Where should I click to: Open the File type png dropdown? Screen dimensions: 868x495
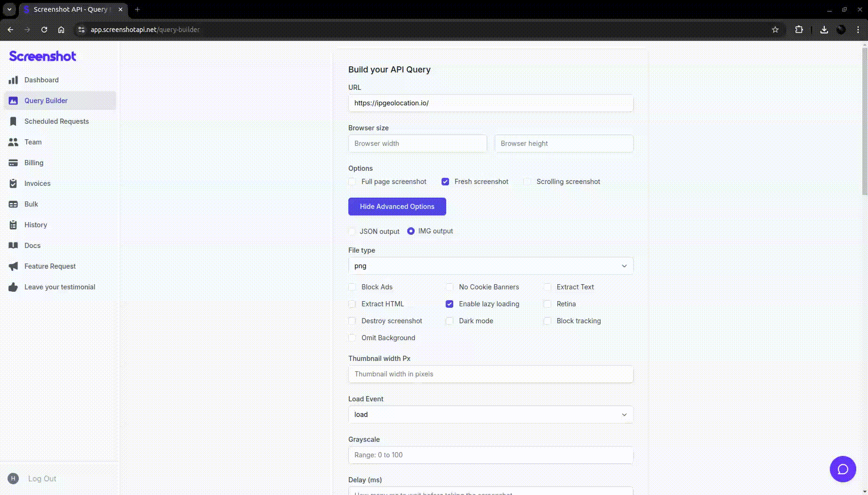(x=490, y=266)
